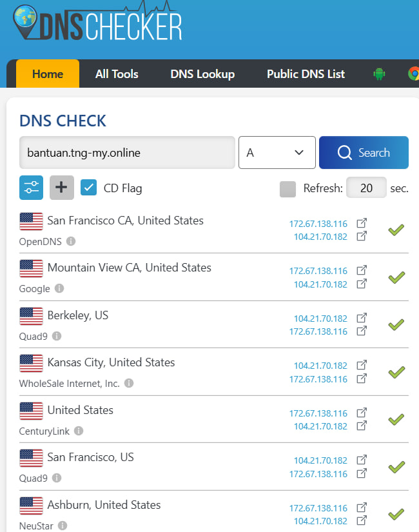
Task: Show info icon next to San Francisco Quad9
Action: 57,478
